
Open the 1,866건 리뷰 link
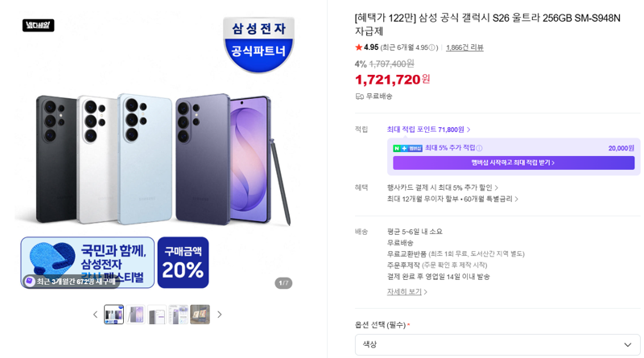tap(464, 47)
